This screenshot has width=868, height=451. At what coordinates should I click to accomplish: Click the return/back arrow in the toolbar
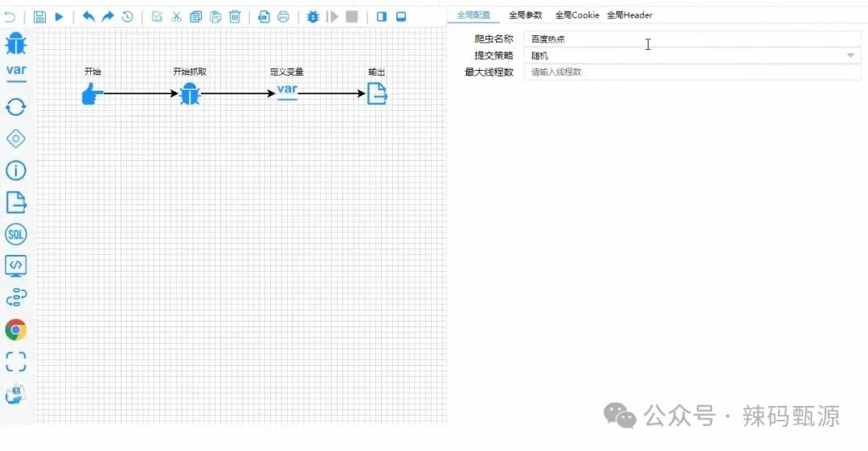(x=10, y=17)
